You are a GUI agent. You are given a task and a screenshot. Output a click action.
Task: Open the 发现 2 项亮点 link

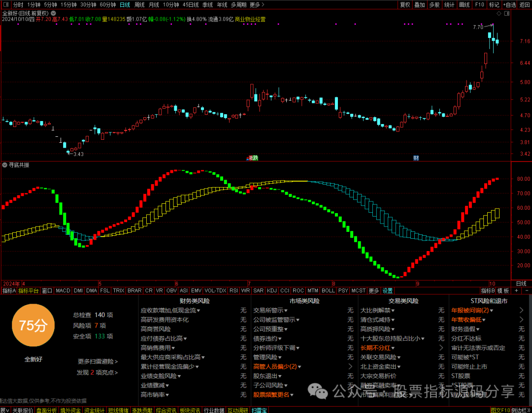tap(97, 372)
